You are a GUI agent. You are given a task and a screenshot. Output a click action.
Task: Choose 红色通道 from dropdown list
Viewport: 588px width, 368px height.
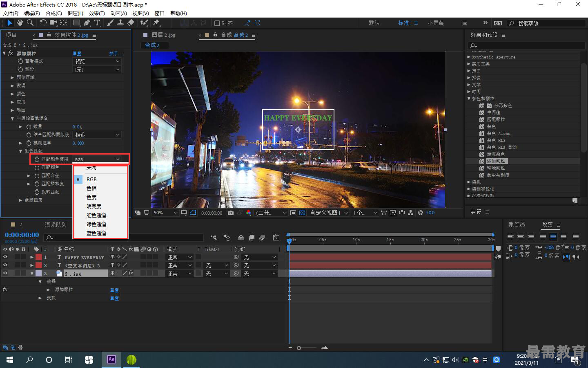[96, 215]
